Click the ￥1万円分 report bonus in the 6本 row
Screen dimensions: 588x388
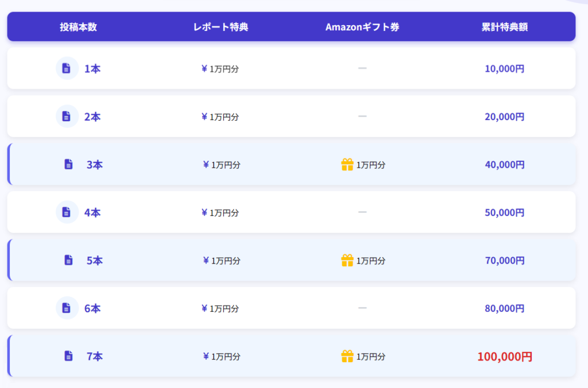pyautogui.click(x=220, y=309)
